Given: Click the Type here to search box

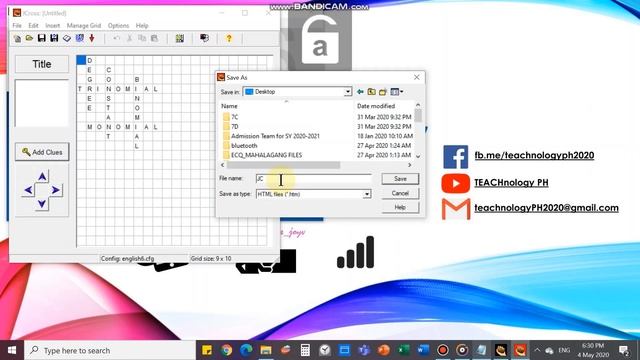Looking at the screenshot, I should 110,350.
